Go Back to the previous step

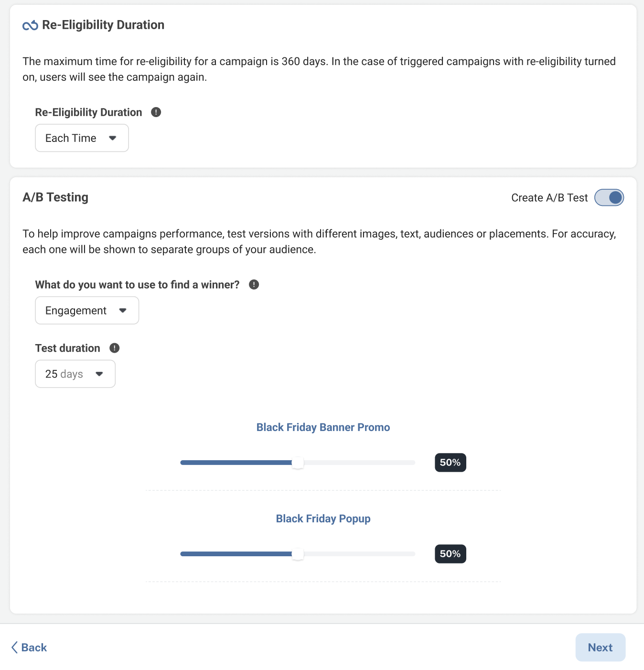click(29, 648)
